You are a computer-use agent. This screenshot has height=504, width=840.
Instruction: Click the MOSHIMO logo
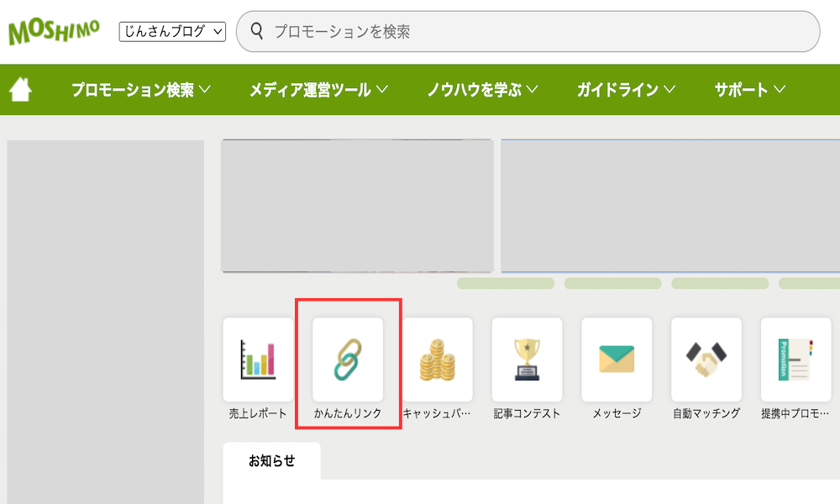tap(54, 32)
